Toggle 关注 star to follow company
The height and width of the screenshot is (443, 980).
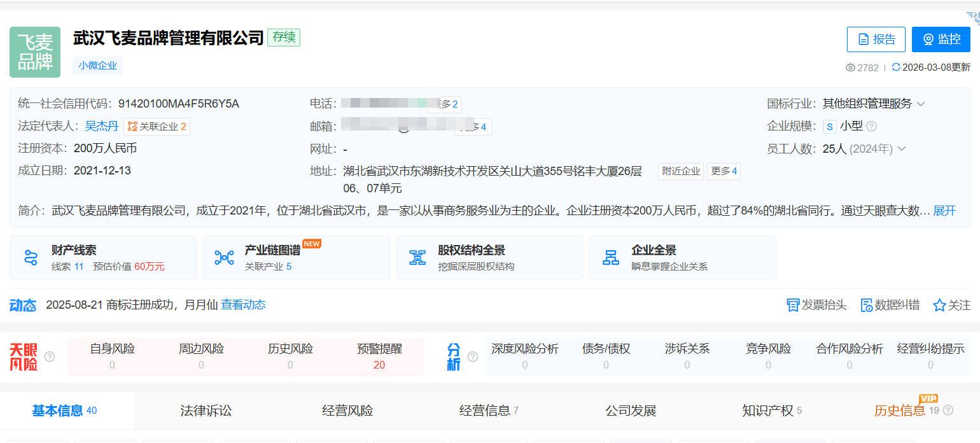pos(939,306)
